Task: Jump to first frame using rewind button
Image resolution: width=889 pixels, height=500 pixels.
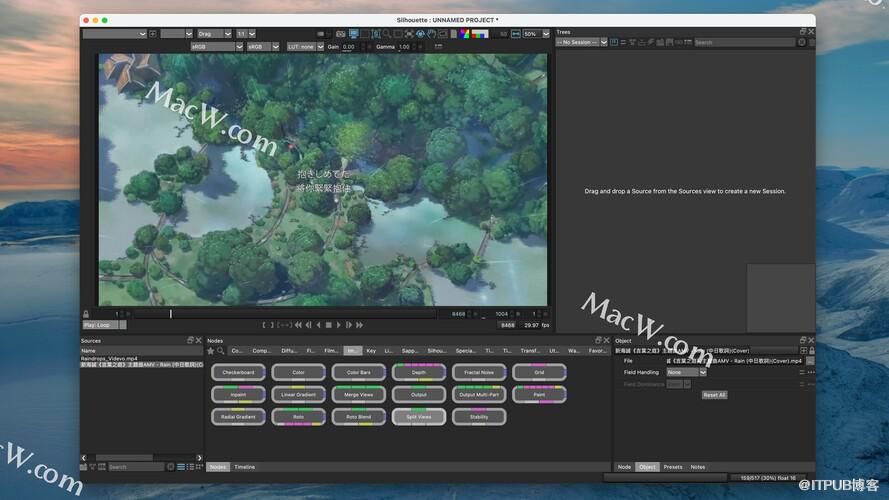Action: point(298,325)
